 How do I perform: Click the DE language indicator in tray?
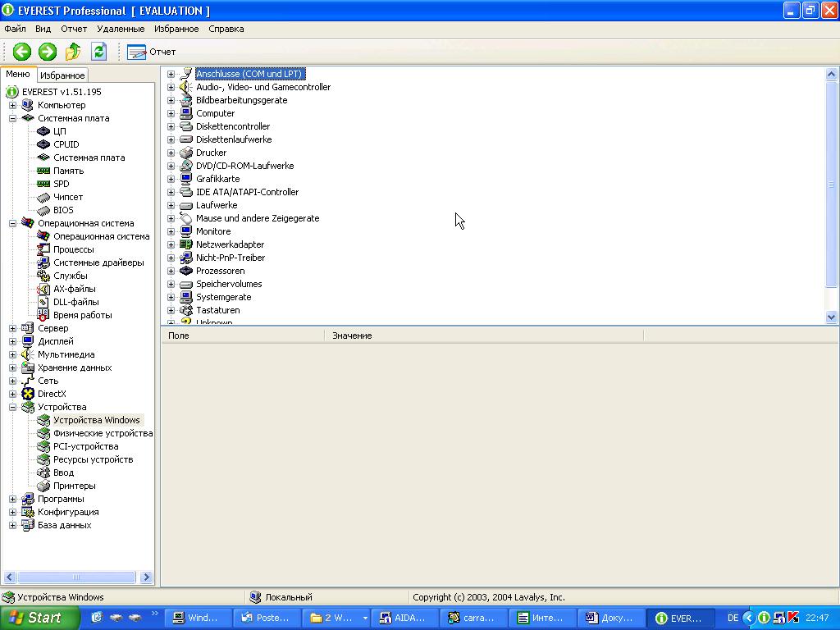tap(733, 618)
